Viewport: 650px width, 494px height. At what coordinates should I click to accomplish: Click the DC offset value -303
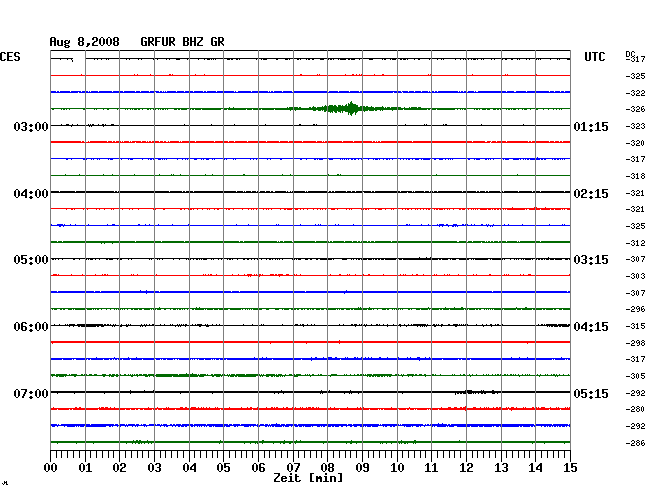pos(635,276)
